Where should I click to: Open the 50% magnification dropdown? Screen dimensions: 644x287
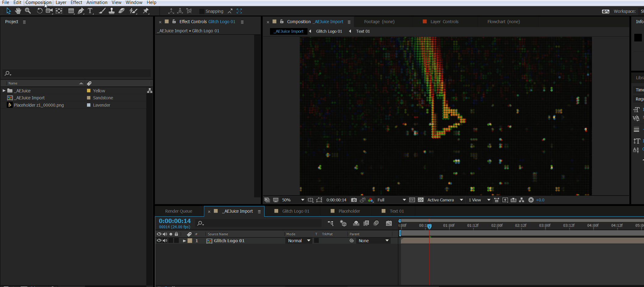point(293,200)
